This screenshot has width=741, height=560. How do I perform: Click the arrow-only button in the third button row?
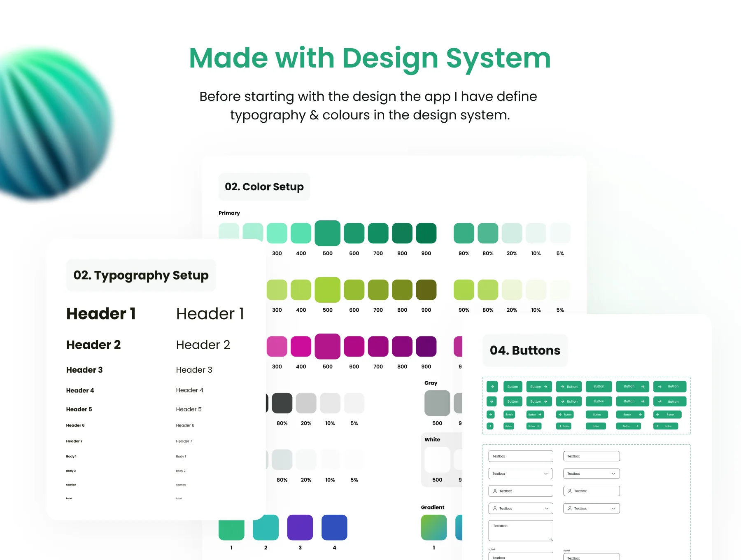coord(490,415)
